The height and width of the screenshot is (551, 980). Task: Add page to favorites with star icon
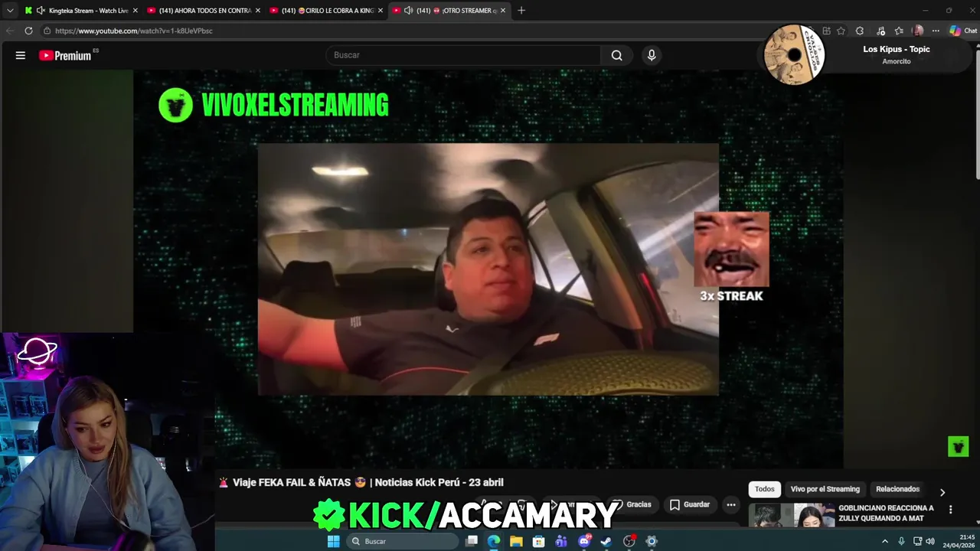click(x=841, y=31)
